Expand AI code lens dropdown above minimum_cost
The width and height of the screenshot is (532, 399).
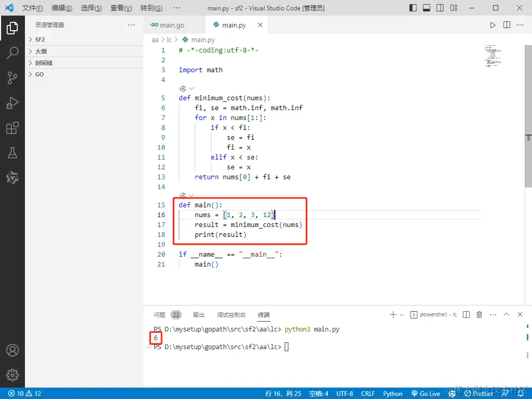click(x=191, y=89)
